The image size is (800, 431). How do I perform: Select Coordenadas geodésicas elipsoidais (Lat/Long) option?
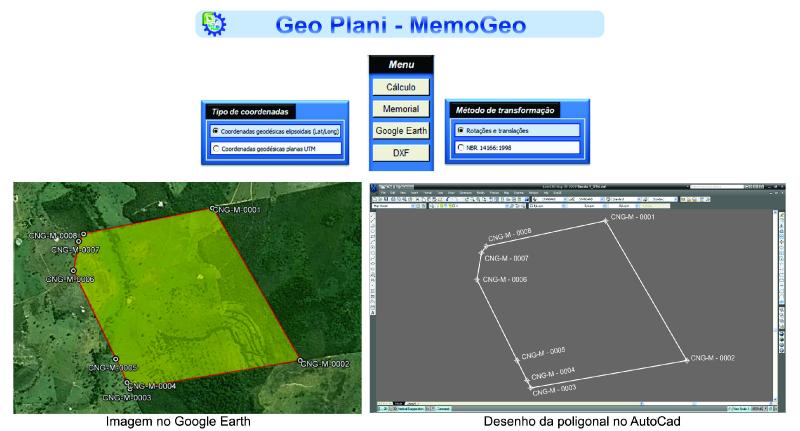[216, 131]
